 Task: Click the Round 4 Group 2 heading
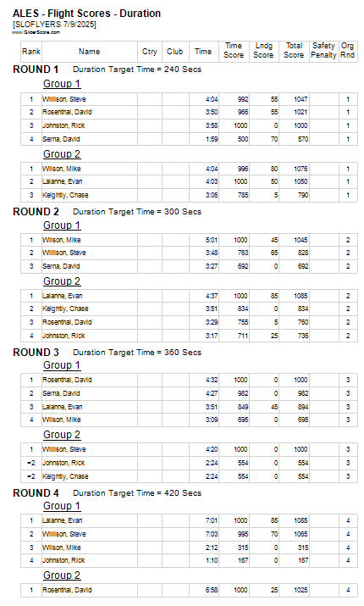[x=62, y=575]
